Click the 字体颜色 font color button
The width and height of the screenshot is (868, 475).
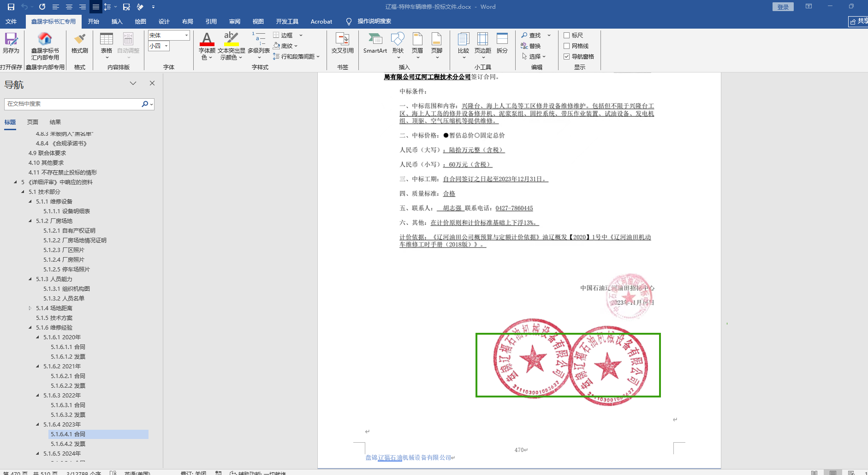[x=207, y=46]
